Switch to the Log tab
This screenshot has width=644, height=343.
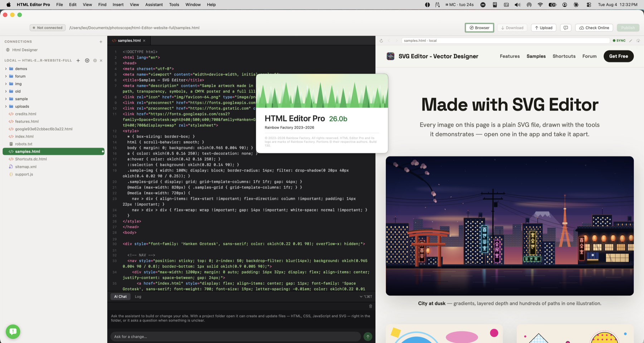[138, 297]
